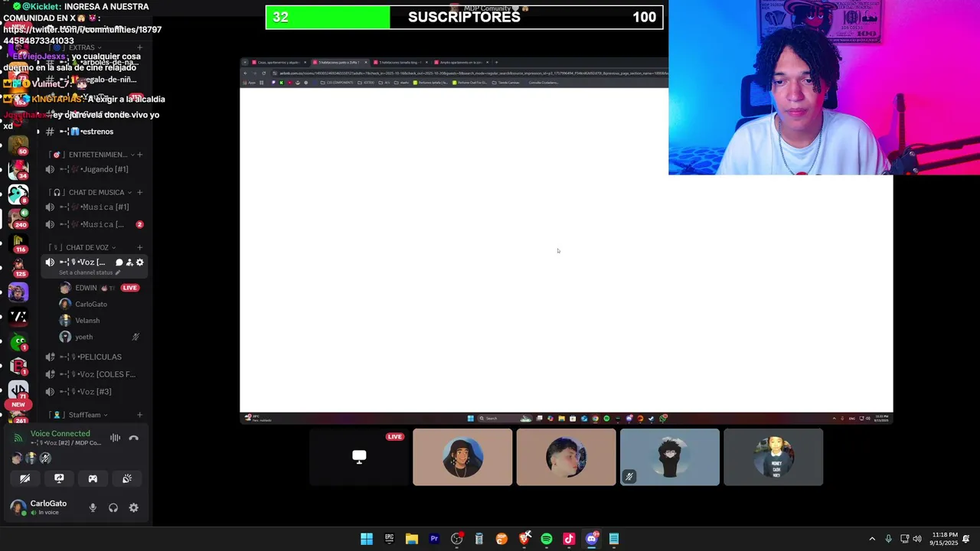Open server icon with 116 badge
The width and height of the screenshot is (980, 551).
(18, 243)
